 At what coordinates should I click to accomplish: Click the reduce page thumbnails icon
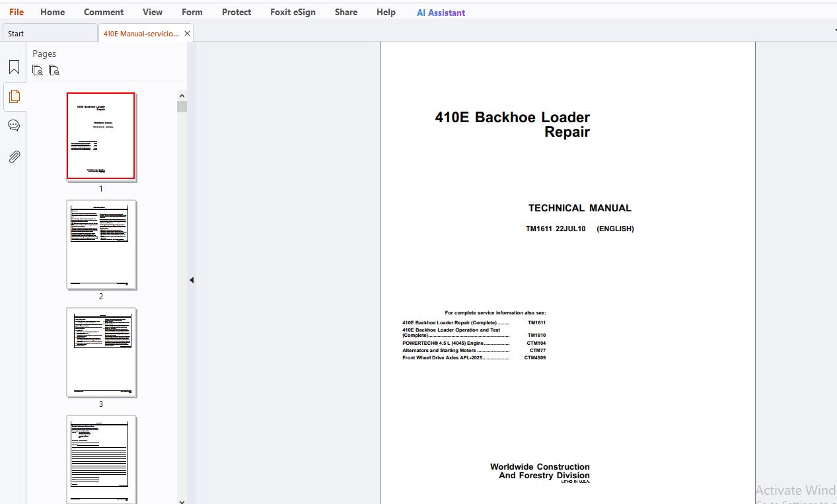pyautogui.click(x=54, y=71)
